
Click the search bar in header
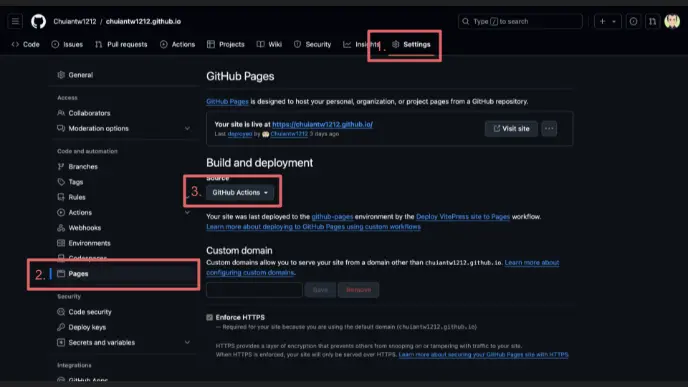pos(520,21)
